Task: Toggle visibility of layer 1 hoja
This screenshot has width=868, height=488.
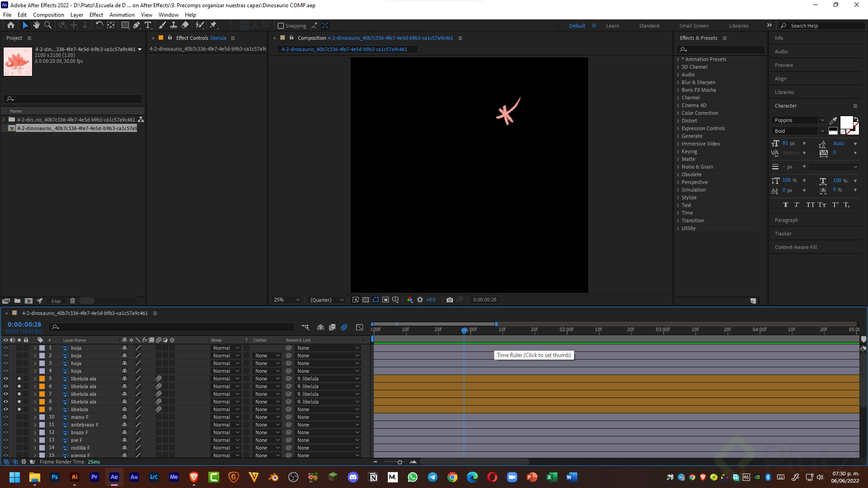Action: 6,348
